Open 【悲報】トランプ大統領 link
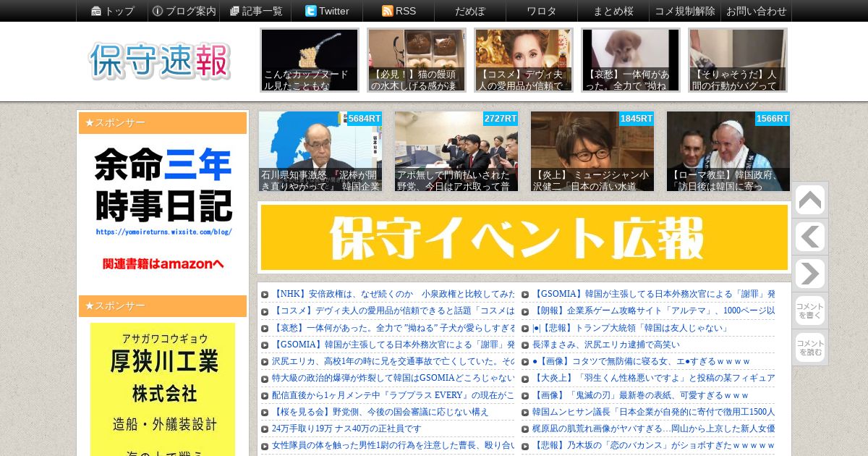 (x=630, y=328)
